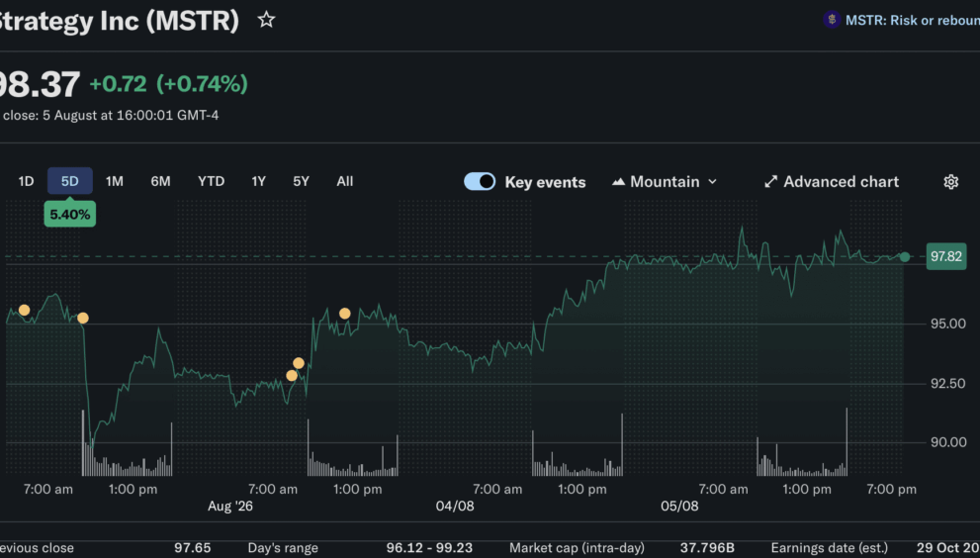The image size is (980, 558).
Task: Click the key event dot near 95.00 midday
Action: [345, 314]
